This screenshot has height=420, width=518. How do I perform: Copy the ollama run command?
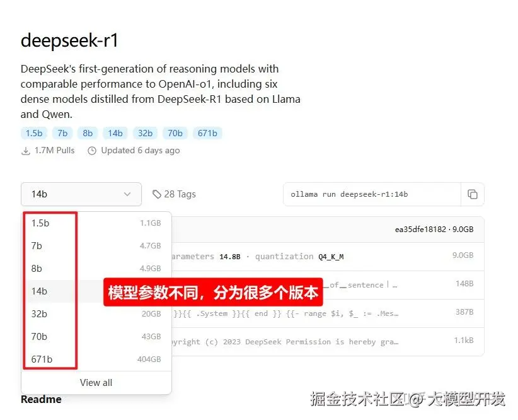(473, 194)
